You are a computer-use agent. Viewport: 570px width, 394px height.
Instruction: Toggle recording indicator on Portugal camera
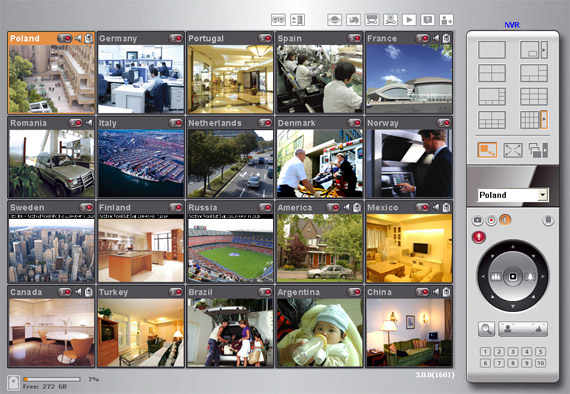tap(265, 38)
